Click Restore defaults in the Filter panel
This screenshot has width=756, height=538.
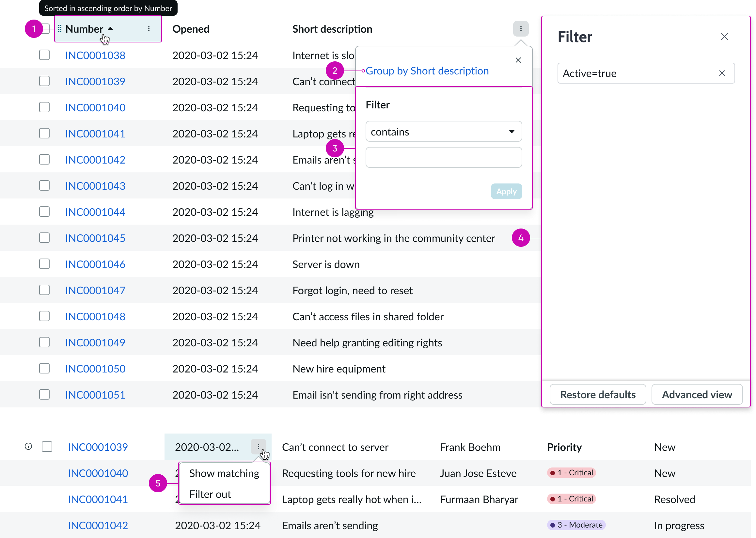tap(597, 394)
